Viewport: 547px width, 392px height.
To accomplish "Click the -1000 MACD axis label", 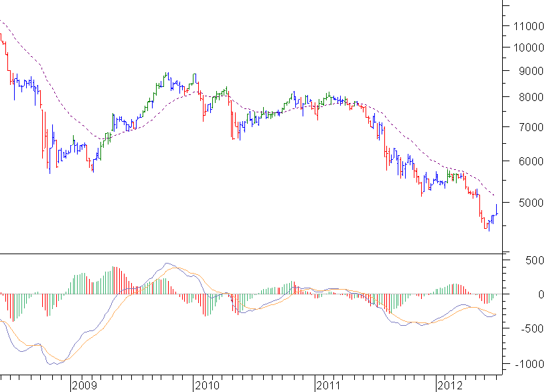I will click(x=530, y=364).
